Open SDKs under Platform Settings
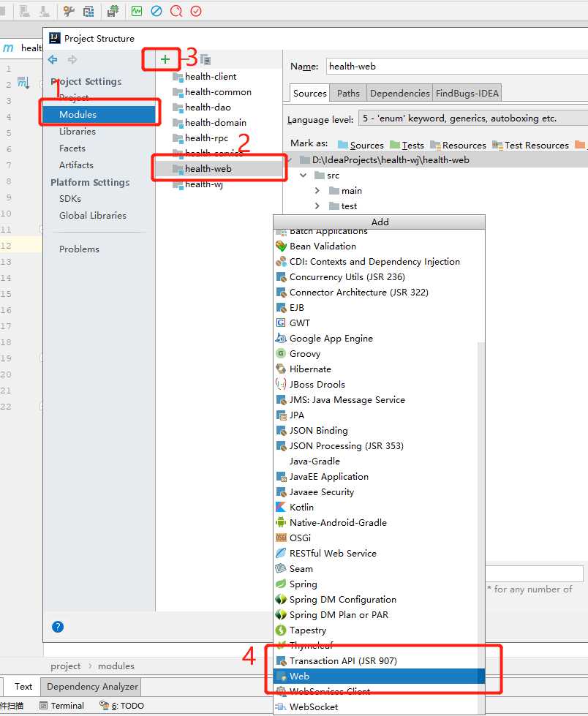 [x=70, y=199]
